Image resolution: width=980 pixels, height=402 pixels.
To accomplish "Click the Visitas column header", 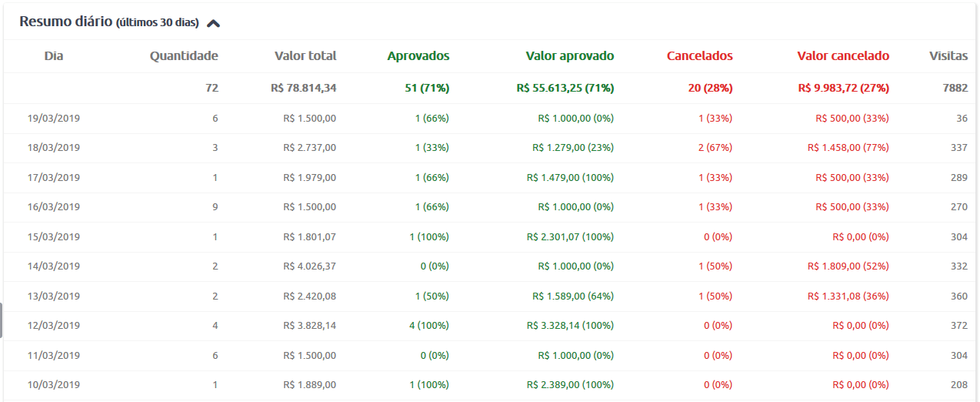I will click(x=948, y=55).
